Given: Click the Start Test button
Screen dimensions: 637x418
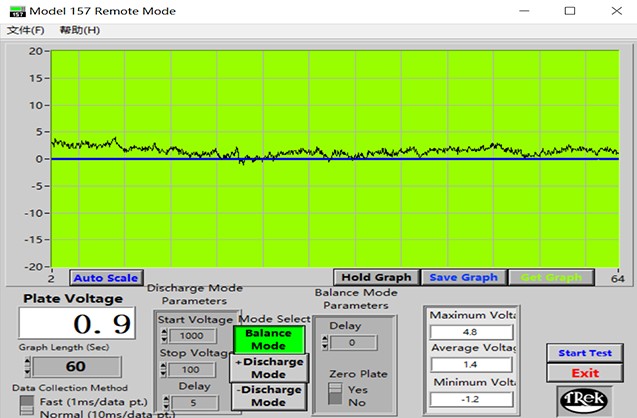Looking at the screenshot, I should 585,353.
